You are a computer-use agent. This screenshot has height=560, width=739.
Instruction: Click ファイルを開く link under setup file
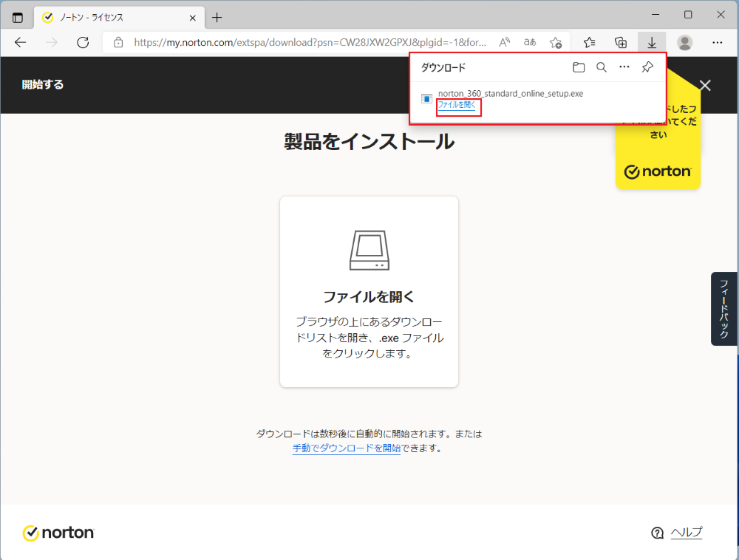457,105
